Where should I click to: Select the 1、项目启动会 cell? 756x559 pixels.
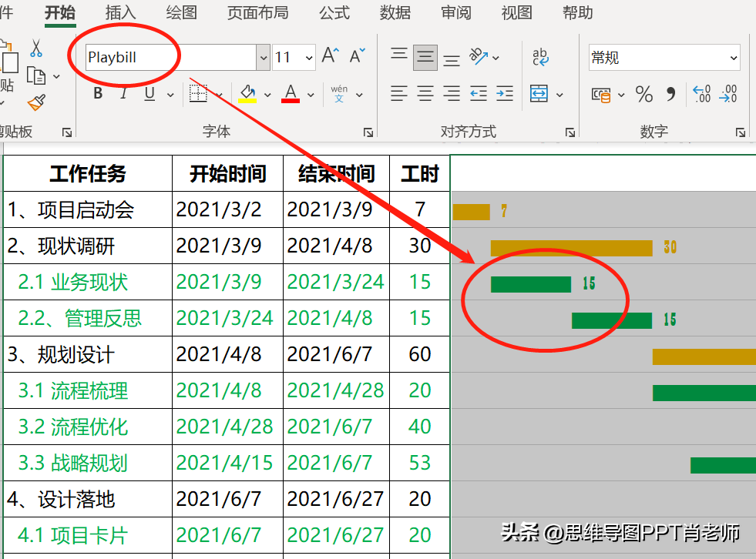point(88,209)
